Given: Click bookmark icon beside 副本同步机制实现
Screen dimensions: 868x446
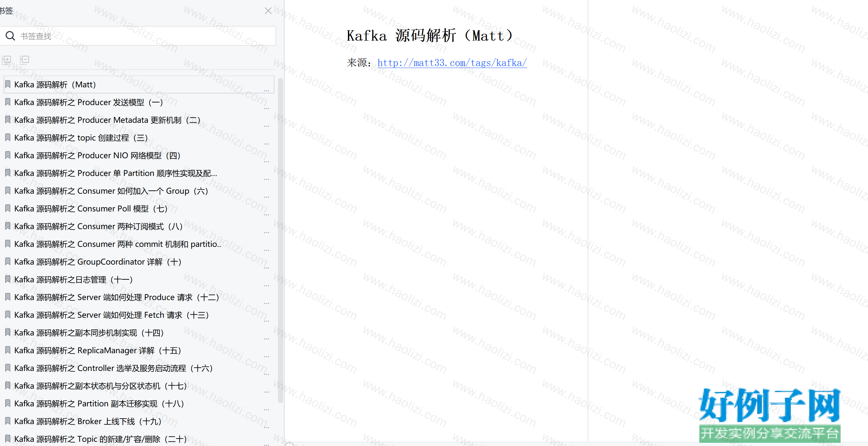Looking at the screenshot, I should [8, 333].
